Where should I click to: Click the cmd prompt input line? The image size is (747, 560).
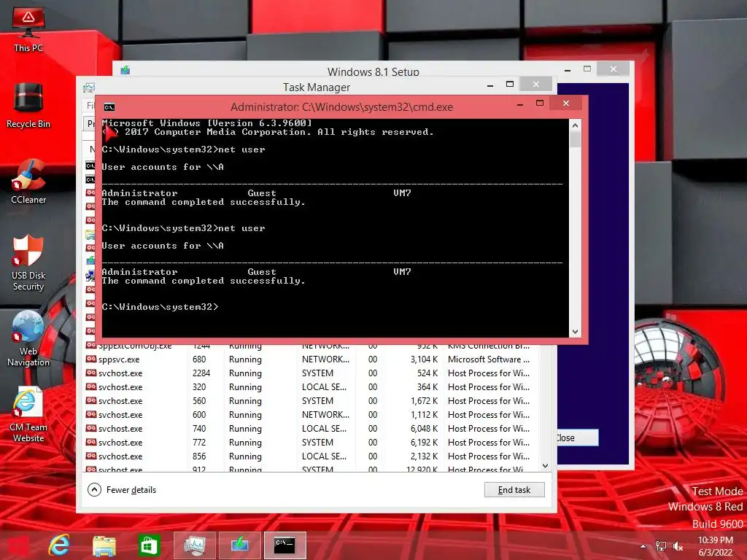[x=160, y=307]
